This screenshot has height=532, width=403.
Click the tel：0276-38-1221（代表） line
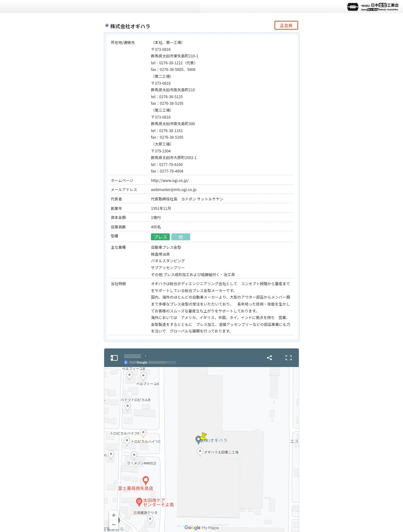point(174,63)
